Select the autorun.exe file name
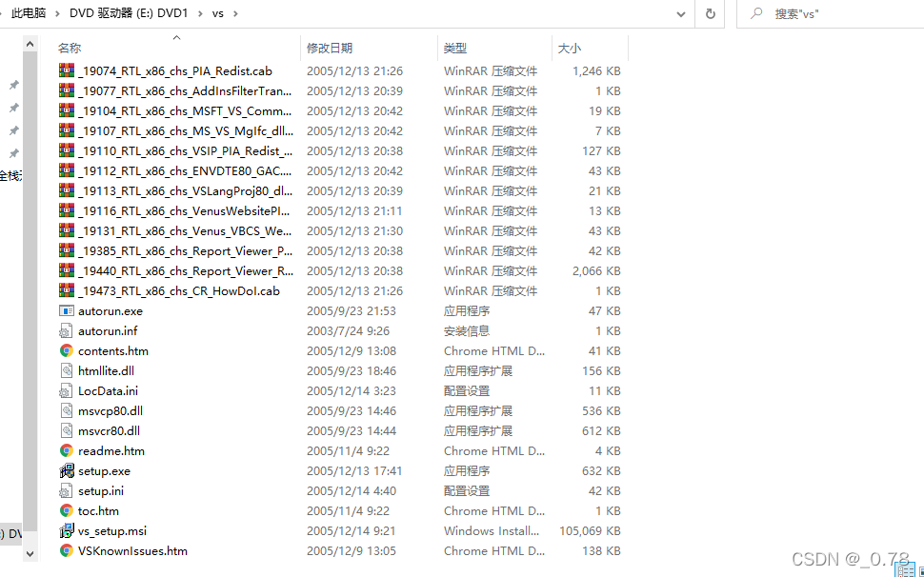The image size is (924, 577). (110, 310)
